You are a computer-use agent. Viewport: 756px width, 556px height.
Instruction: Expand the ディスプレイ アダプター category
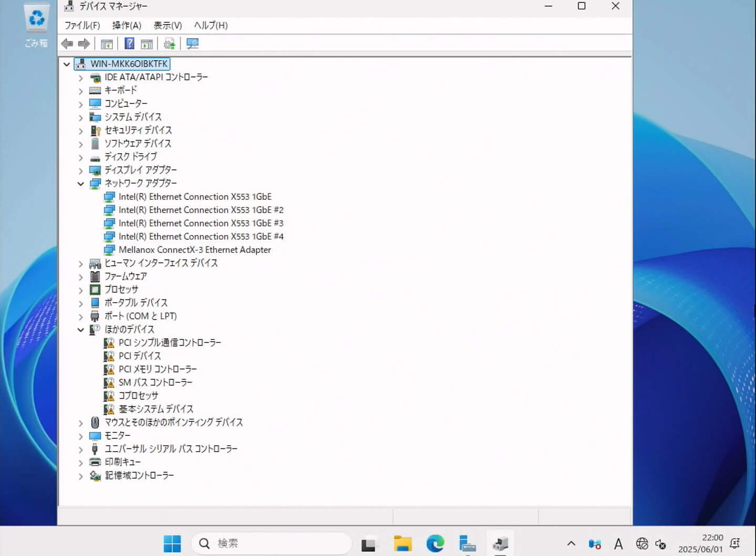81,170
